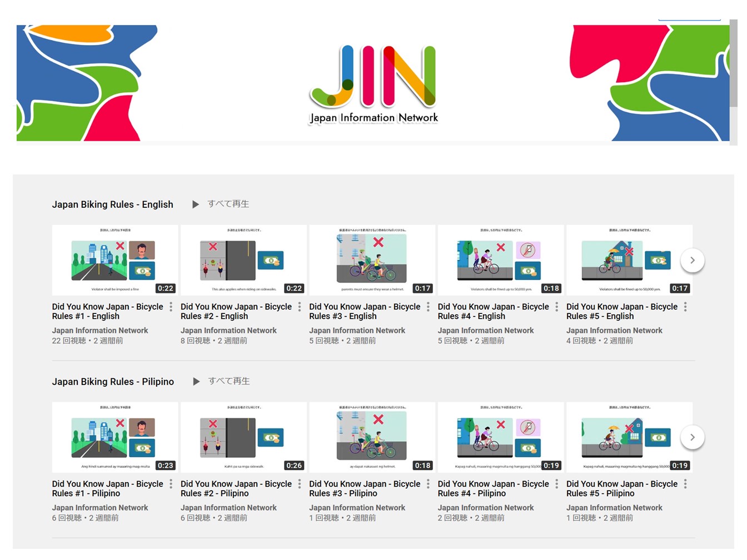Viewport: 747px width, 560px height.
Task: Open thumbnail of Bicycle Rules #2 - English
Action: (x=243, y=260)
